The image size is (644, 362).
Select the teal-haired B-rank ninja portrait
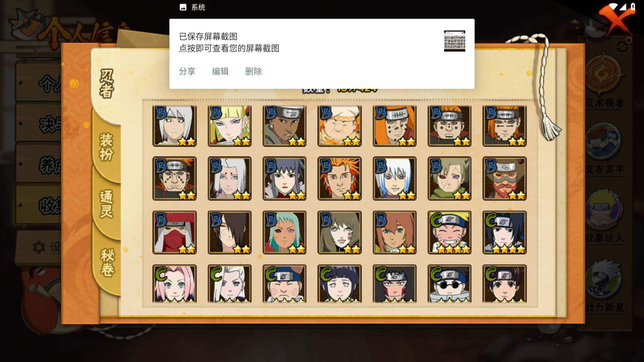click(x=284, y=232)
